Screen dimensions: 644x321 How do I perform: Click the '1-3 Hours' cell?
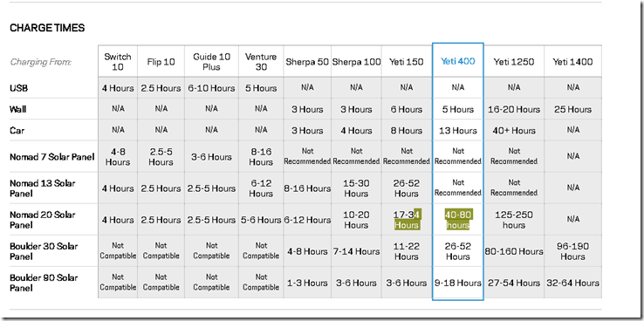[x=307, y=283]
